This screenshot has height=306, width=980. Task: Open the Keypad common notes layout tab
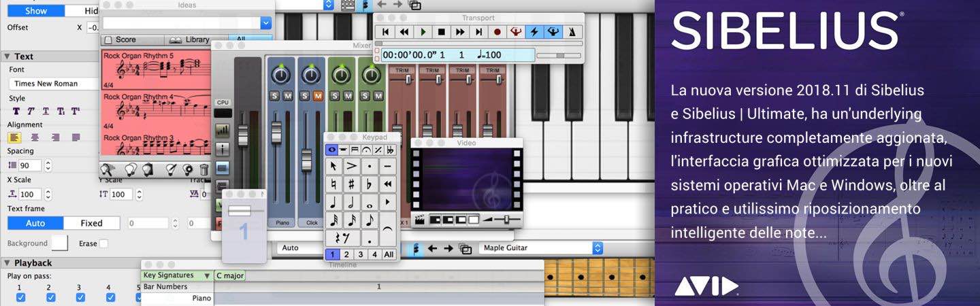coord(332,150)
